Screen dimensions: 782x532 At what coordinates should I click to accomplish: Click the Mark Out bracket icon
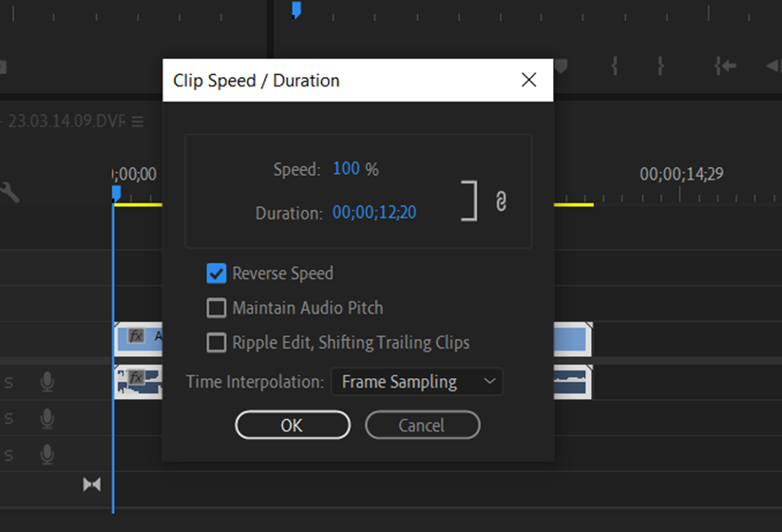coord(660,66)
